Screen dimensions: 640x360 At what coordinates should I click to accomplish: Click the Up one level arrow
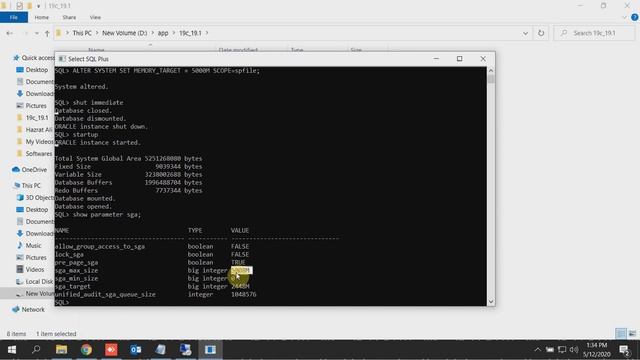pyautogui.click(x=47, y=33)
